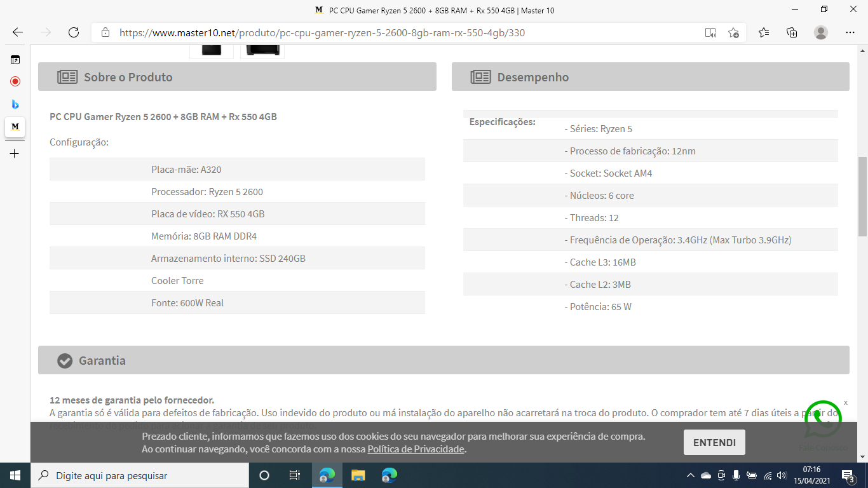Viewport: 868px width, 488px height.
Task: Close the WhatsApp widget with x
Action: [x=846, y=403]
